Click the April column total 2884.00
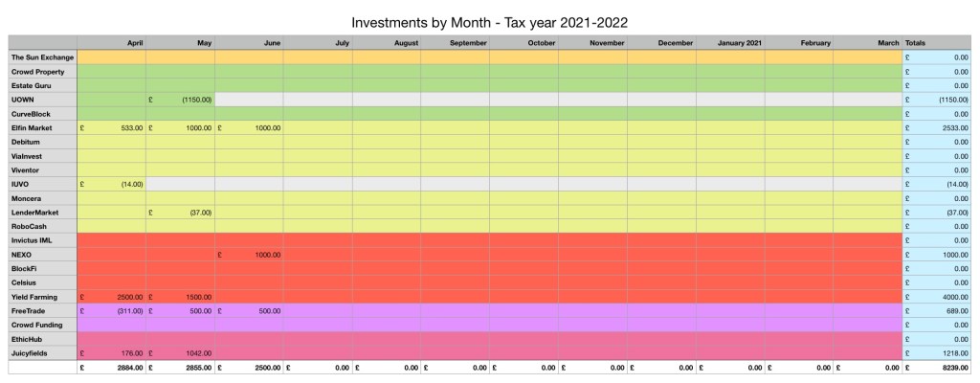 (x=111, y=368)
